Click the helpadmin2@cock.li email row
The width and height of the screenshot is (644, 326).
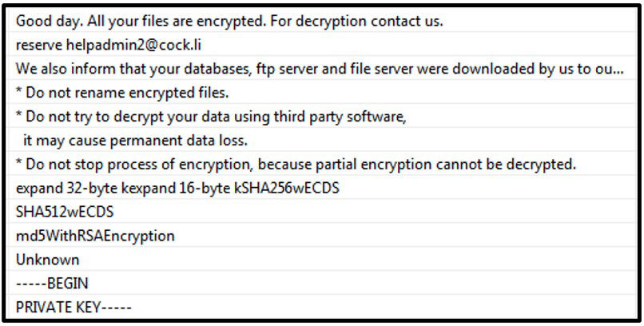coord(322,44)
